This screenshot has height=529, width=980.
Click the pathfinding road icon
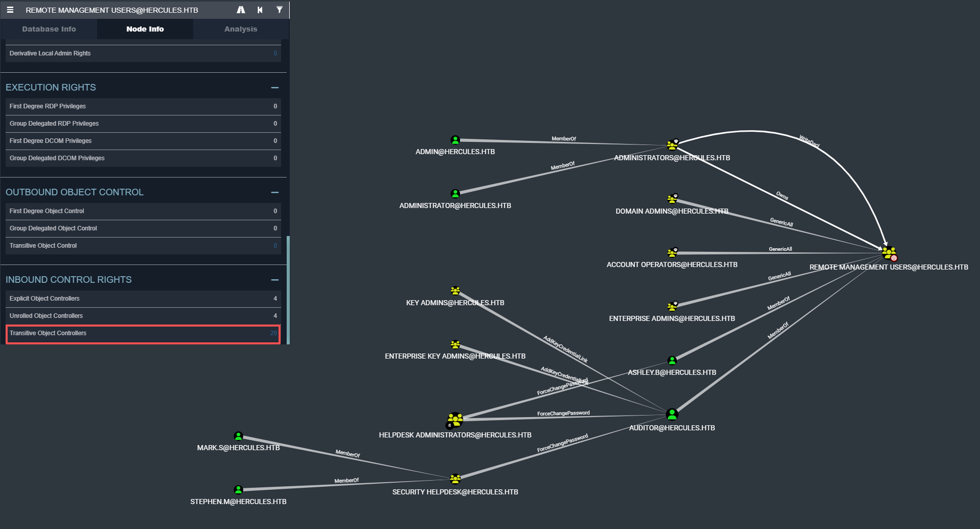pos(241,10)
